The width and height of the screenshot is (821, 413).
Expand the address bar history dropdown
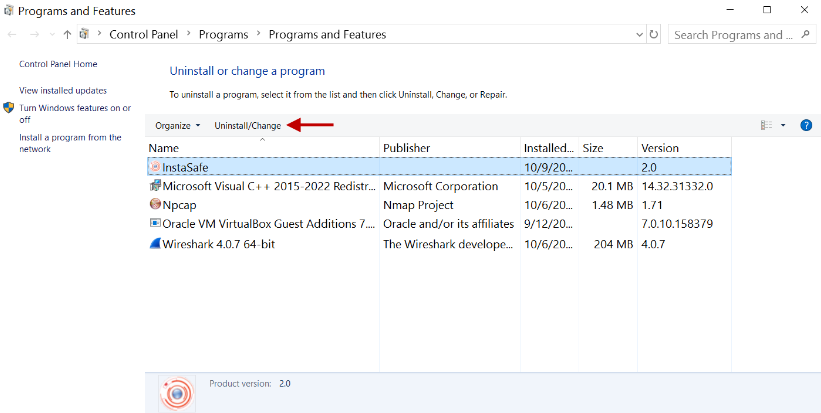tap(639, 35)
